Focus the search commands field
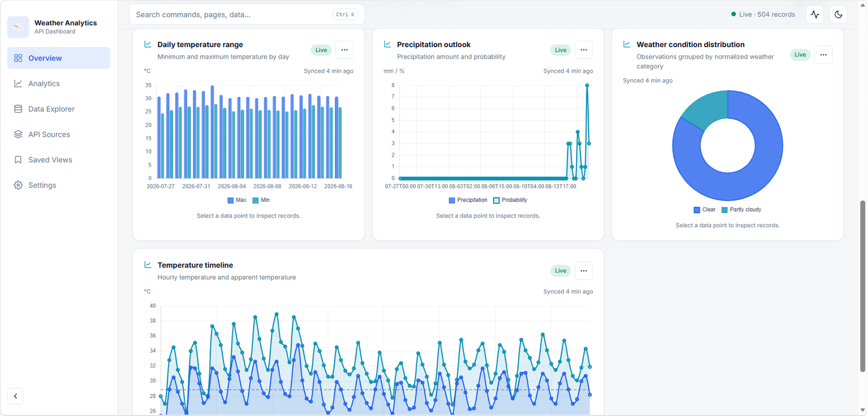The width and height of the screenshot is (868, 416). [x=247, y=15]
